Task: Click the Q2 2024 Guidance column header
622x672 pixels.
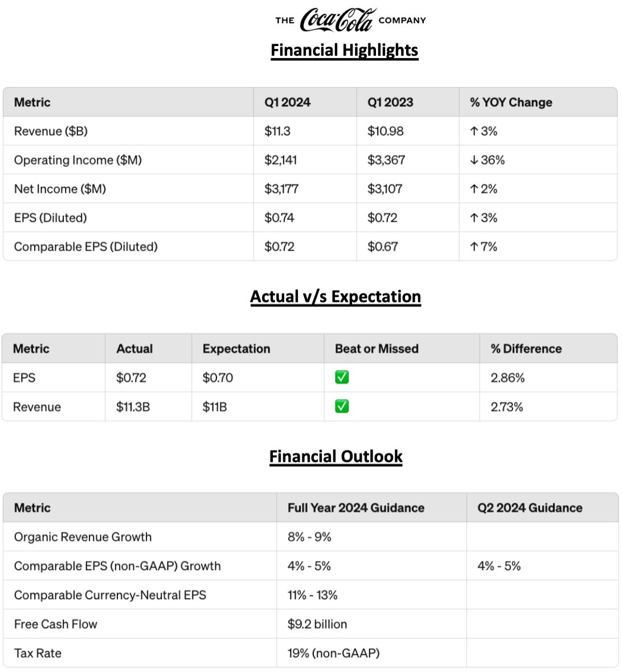Action: click(x=530, y=507)
